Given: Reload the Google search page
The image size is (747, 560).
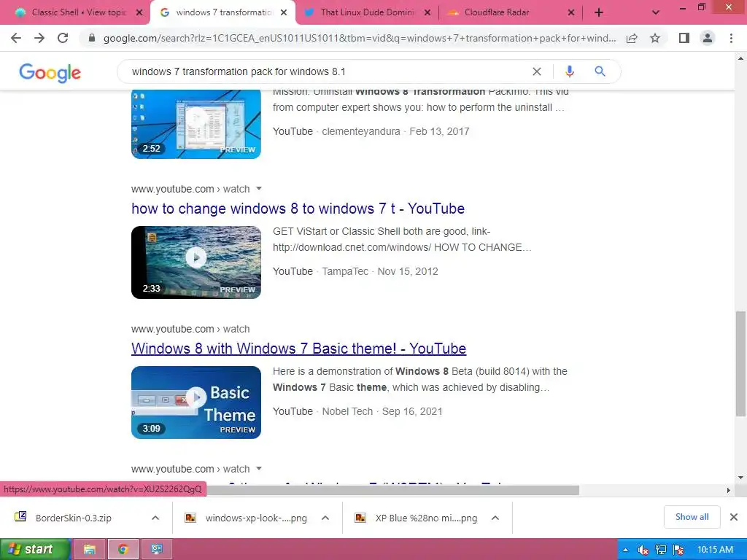Looking at the screenshot, I should 63,38.
